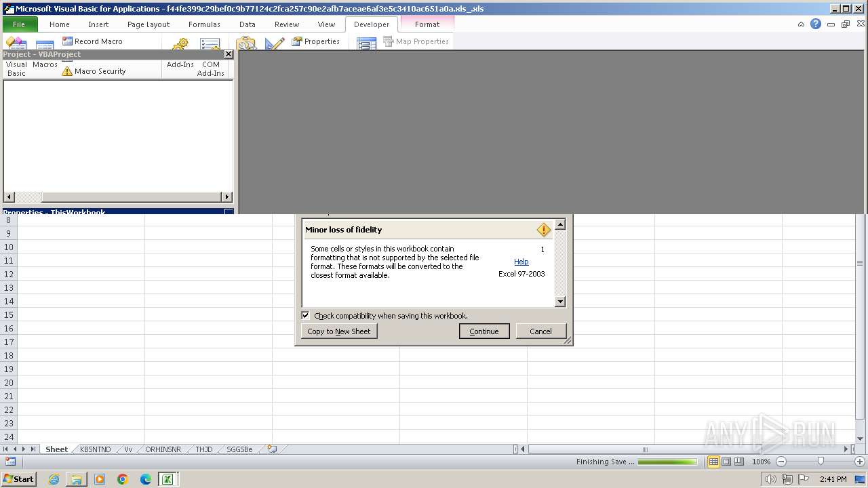
Task: Select the Format contextual tab
Action: coord(427,24)
